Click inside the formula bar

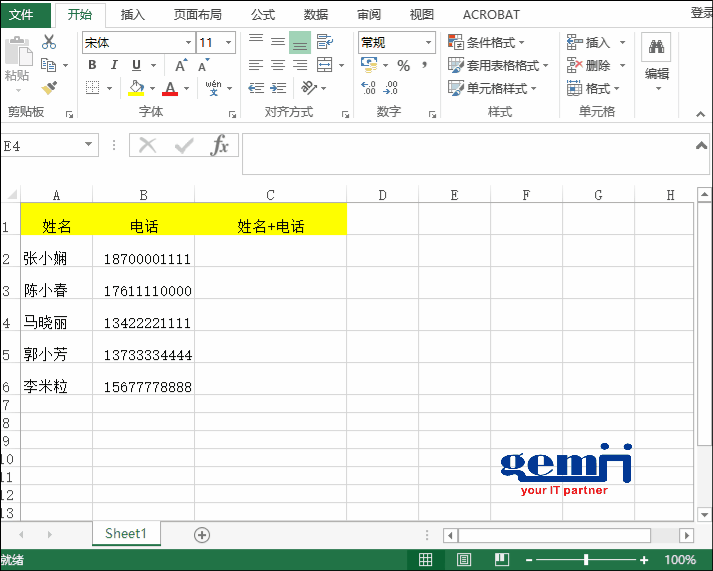pyautogui.click(x=468, y=154)
